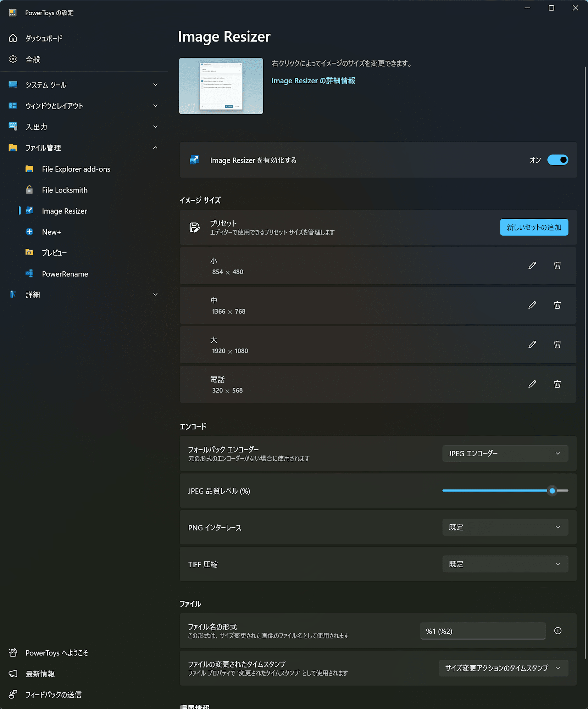Click the 入出力 sidebar label

pos(37,127)
